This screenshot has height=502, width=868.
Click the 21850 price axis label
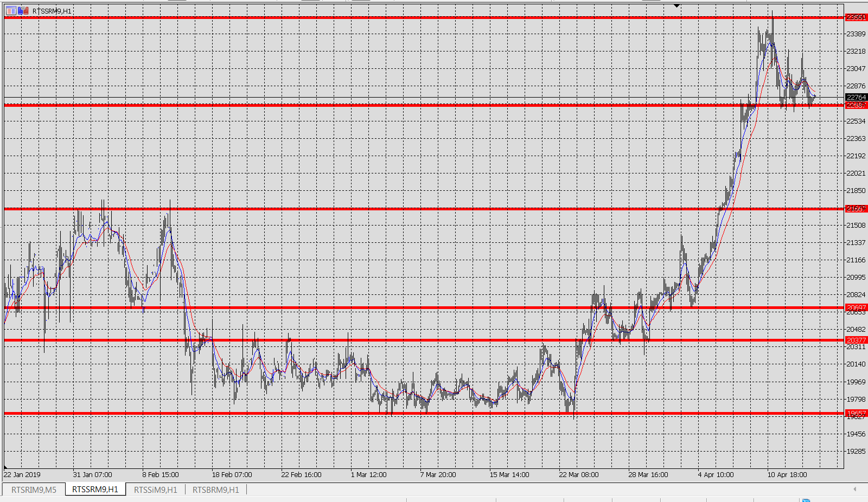pos(856,191)
